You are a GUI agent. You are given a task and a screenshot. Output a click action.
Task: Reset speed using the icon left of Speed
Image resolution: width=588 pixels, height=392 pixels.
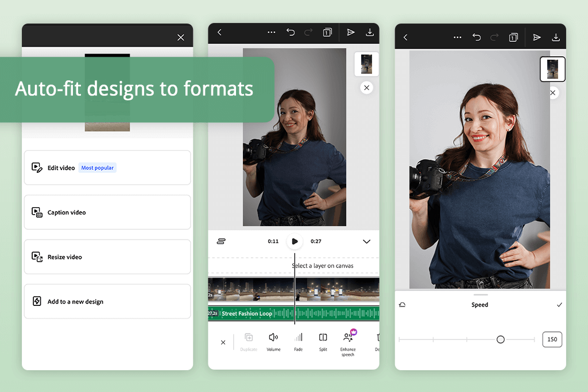coord(402,305)
